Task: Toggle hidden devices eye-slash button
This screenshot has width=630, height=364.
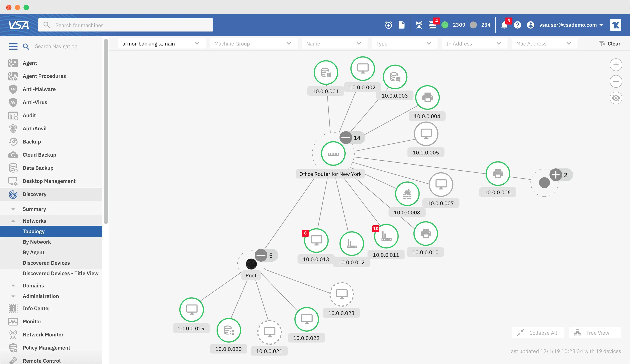Action: pyautogui.click(x=616, y=98)
